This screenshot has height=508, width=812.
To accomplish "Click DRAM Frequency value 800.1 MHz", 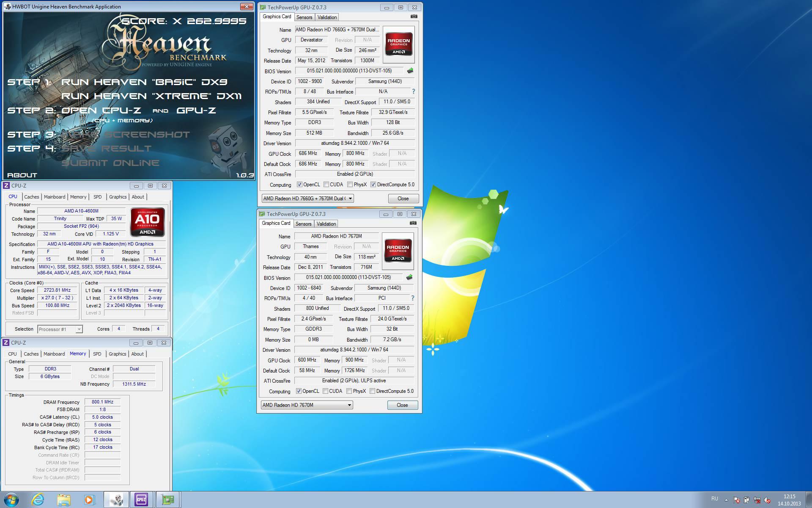I will click(102, 402).
